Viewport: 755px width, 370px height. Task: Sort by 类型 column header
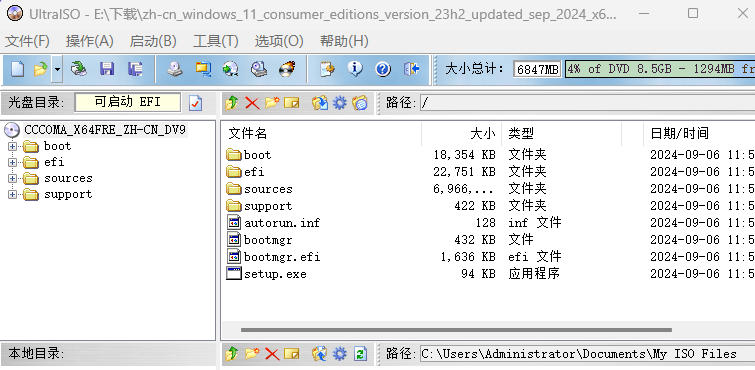pos(561,133)
